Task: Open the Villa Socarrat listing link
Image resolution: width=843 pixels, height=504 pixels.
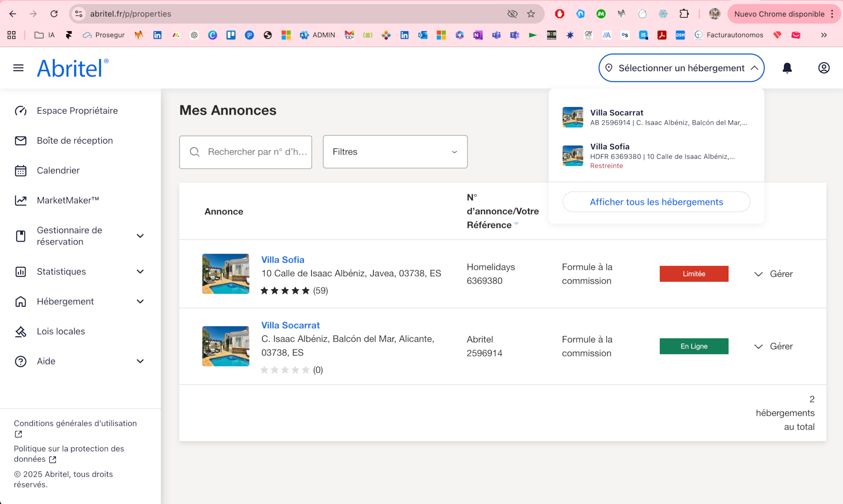Action: point(290,325)
